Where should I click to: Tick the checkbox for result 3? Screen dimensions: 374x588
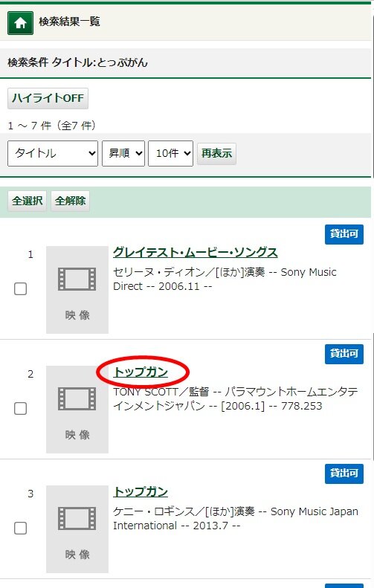20,528
